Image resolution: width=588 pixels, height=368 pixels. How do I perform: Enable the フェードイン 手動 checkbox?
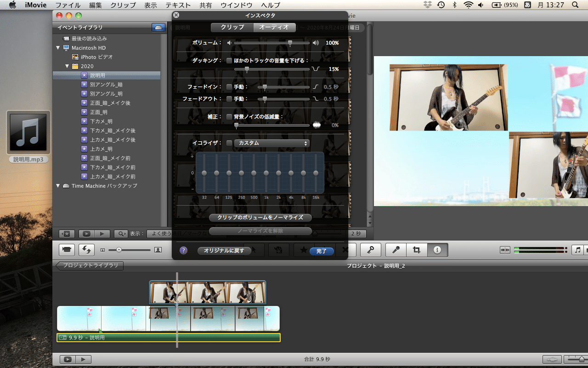pyautogui.click(x=229, y=86)
